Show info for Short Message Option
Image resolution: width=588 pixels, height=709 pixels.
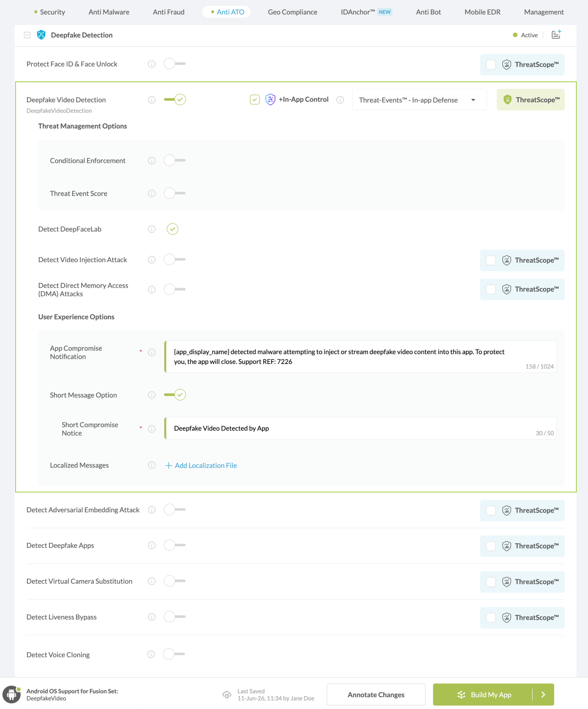pyautogui.click(x=152, y=395)
